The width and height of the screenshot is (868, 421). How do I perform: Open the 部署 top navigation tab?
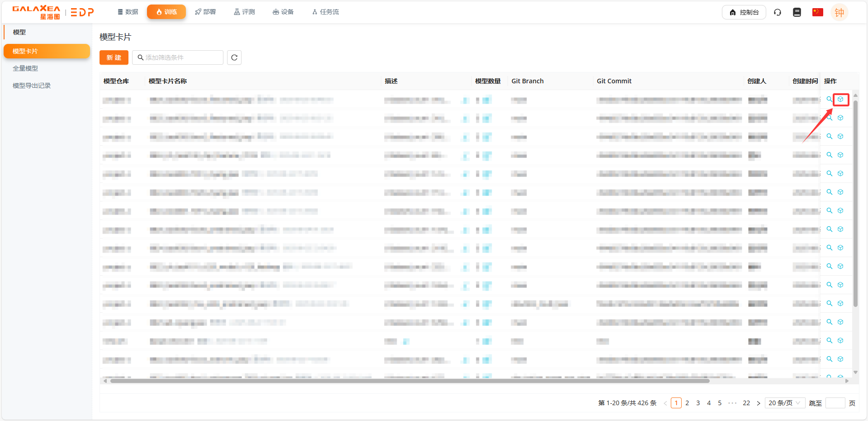pyautogui.click(x=205, y=12)
